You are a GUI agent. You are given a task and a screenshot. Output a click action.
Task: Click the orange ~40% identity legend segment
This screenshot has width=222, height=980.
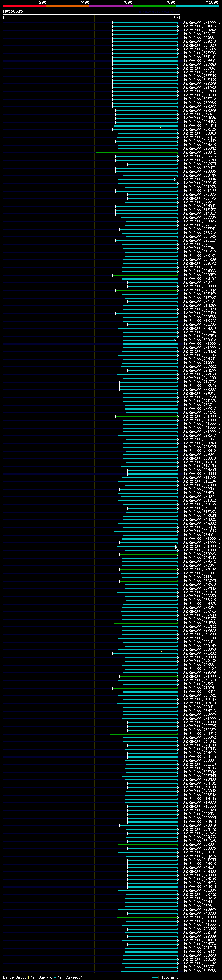point(68,6)
